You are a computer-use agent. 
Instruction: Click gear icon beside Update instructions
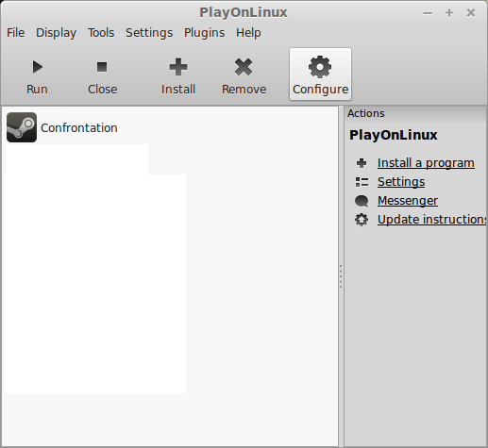point(362,220)
